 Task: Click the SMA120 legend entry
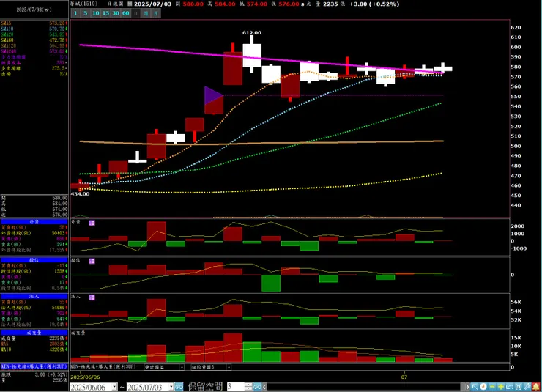pos(34,45)
